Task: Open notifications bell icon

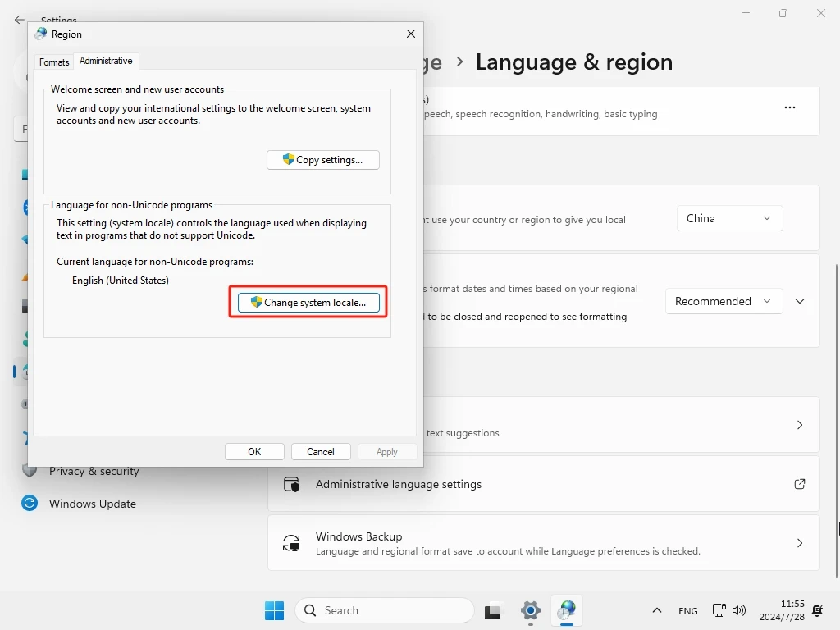Action: click(x=818, y=610)
